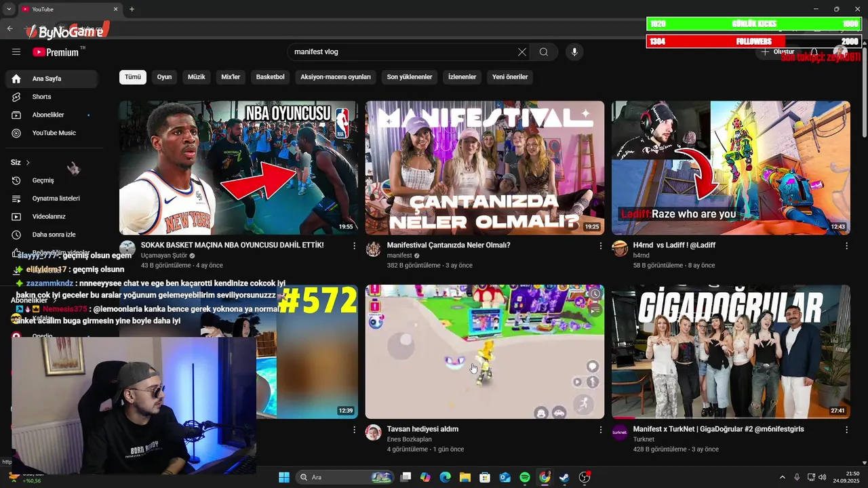Open Microsoft Edge from the taskbar
The height and width of the screenshot is (488, 868).
445,477
